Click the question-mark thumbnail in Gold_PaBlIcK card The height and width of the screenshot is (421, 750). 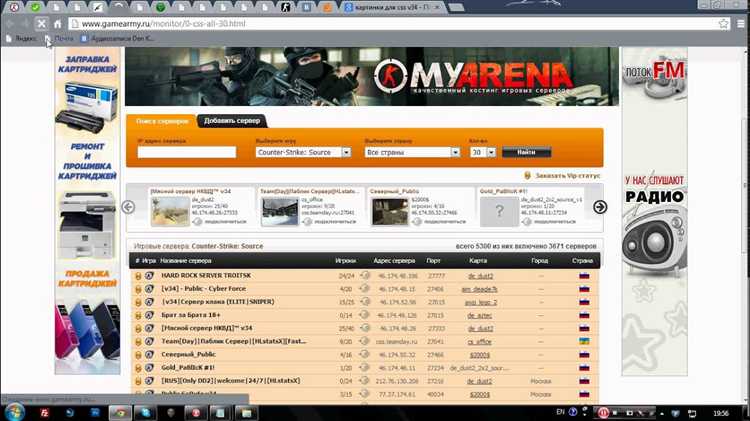coord(499,211)
